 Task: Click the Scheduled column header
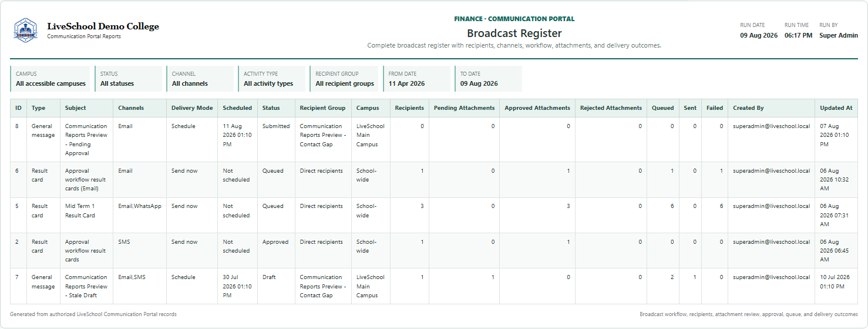click(x=237, y=108)
